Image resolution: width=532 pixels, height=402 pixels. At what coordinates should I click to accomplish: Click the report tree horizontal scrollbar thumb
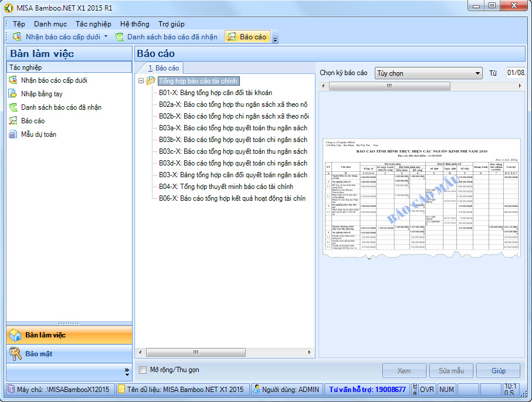(x=196, y=353)
